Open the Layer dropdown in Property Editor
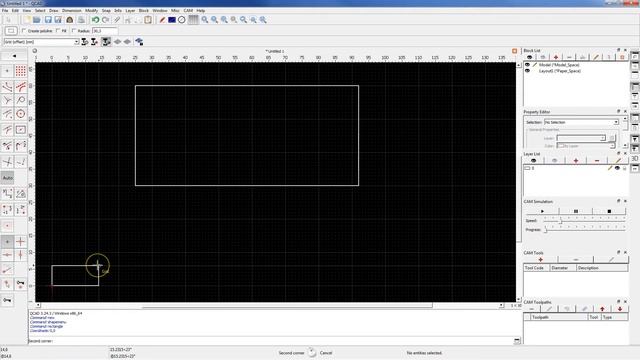 click(581, 138)
